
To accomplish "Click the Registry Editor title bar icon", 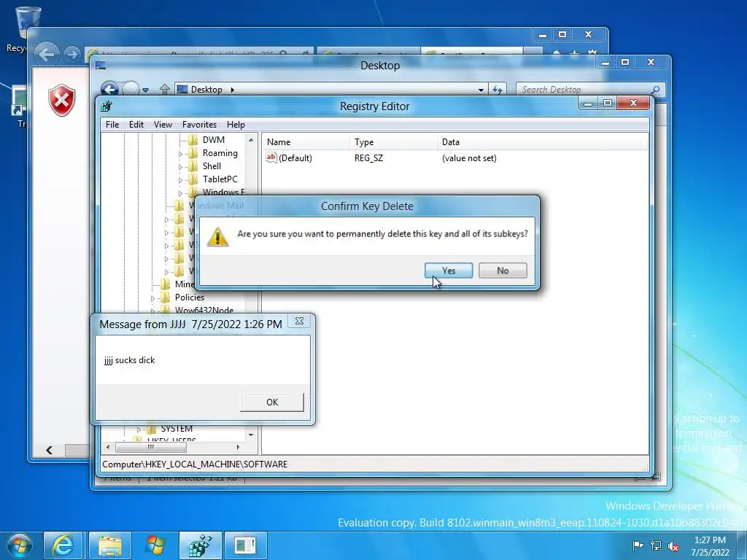I will [107, 106].
